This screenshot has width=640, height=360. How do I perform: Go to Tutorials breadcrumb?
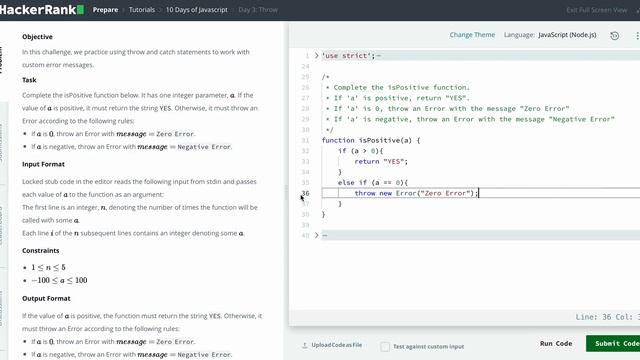point(142,10)
